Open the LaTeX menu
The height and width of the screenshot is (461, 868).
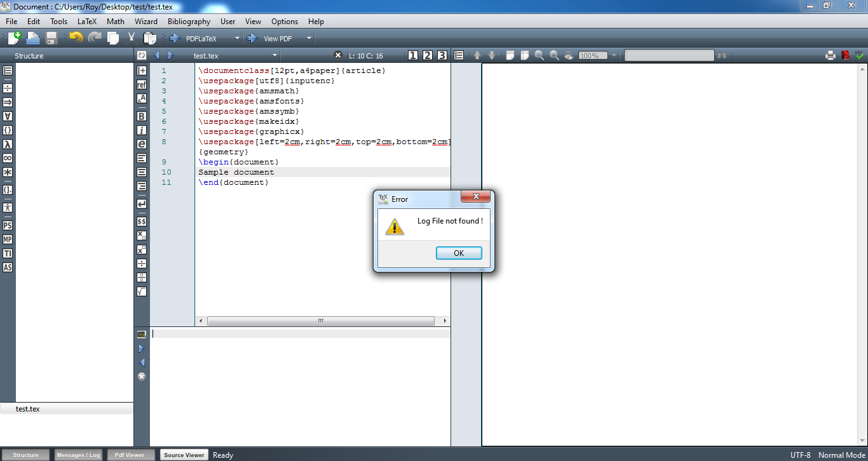tap(87, 21)
